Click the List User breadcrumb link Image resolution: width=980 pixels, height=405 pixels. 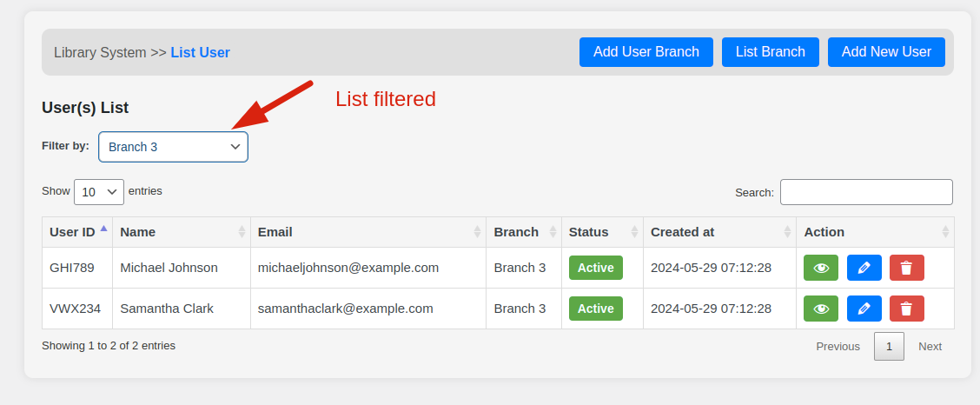coord(200,52)
